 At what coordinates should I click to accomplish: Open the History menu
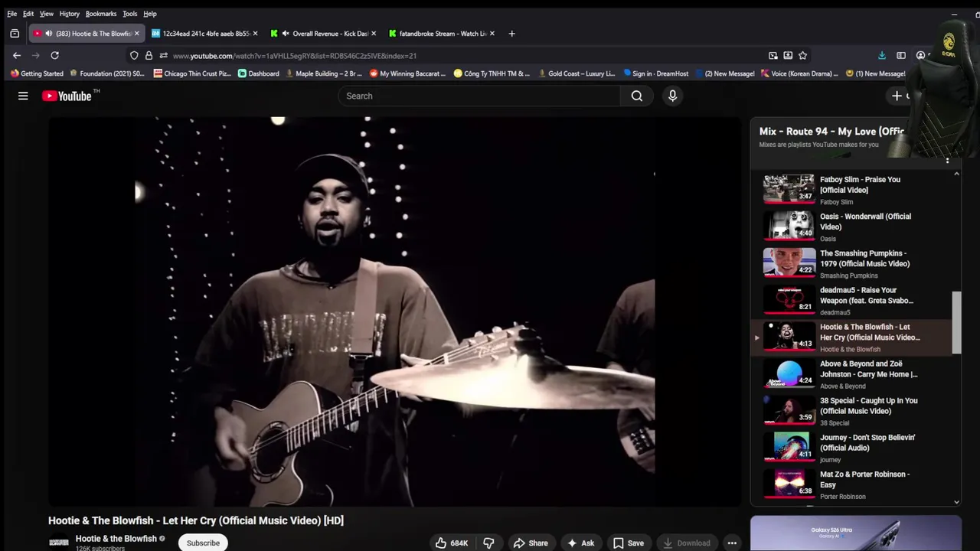(x=70, y=14)
